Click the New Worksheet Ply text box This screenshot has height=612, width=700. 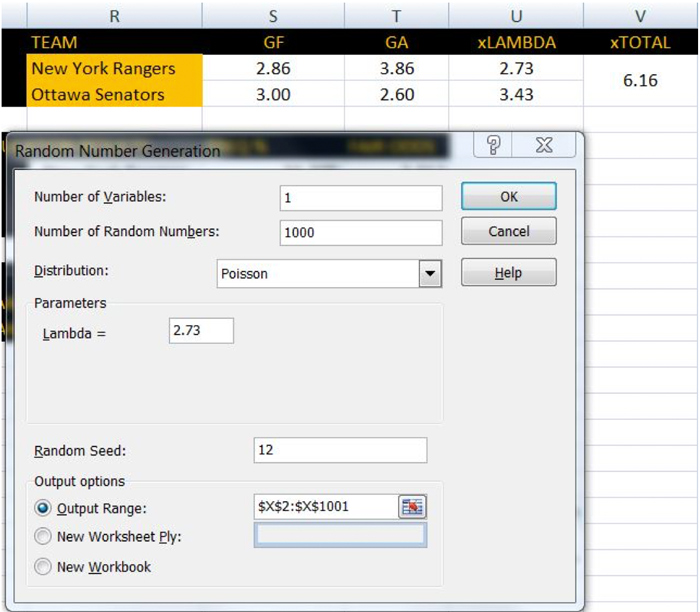[x=340, y=535]
